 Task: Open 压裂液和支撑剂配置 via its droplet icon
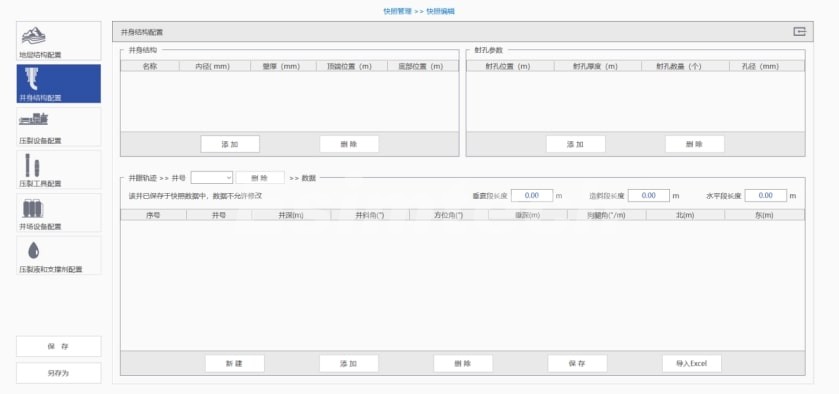coord(34,250)
